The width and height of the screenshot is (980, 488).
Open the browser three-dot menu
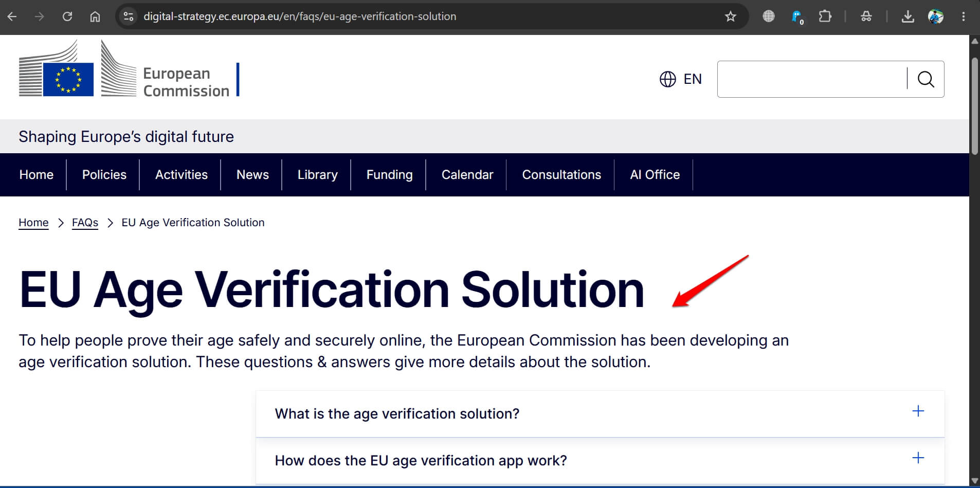click(964, 16)
